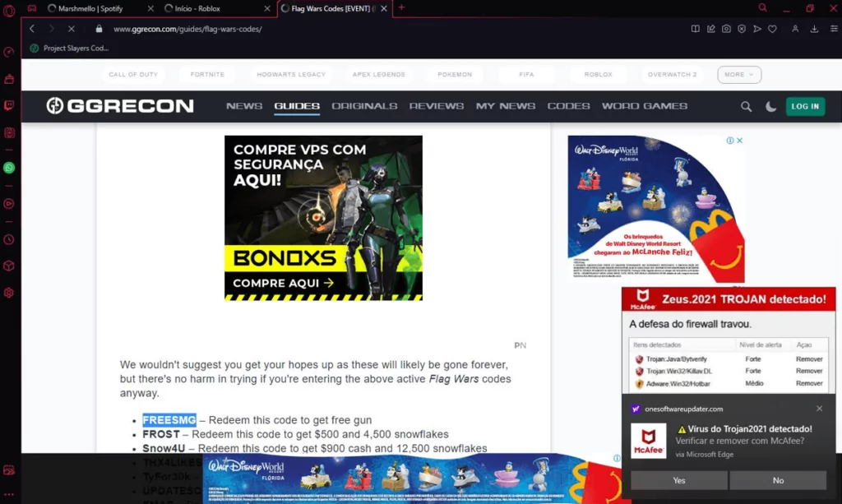The image size is (842, 504).
Task: Open the reader mode book icon
Action: click(x=696, y=29)
